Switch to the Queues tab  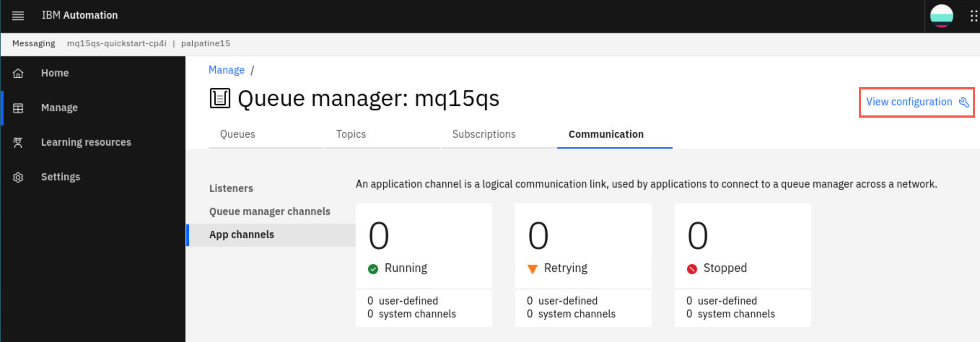click(x=266, y=134)
